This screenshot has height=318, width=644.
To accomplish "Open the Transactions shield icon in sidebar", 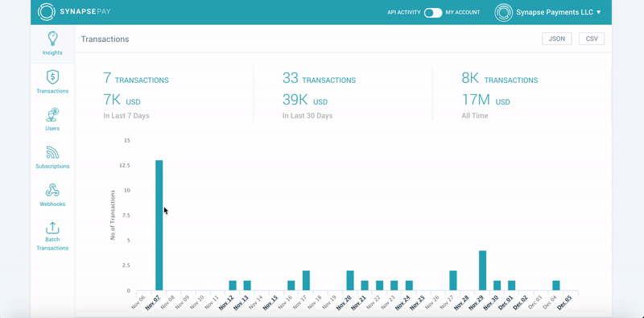I will (x=52, y=76).
